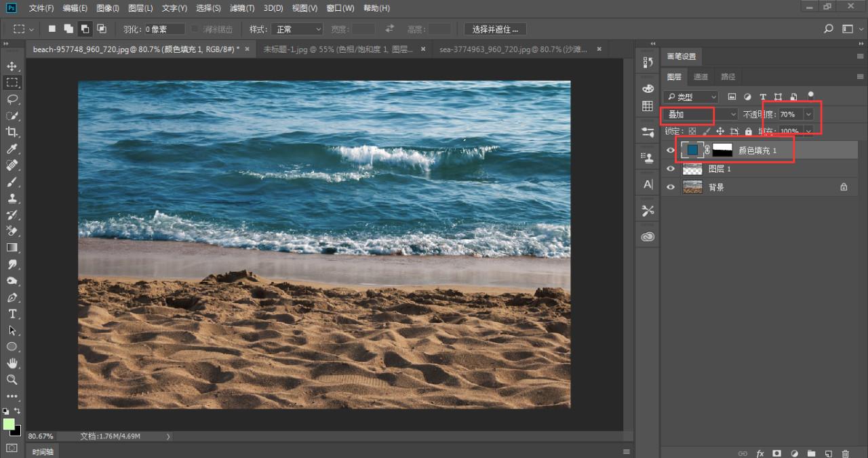Select the Eyedropper tool
The width and height of the screenshot is (868, 458).
12,149
